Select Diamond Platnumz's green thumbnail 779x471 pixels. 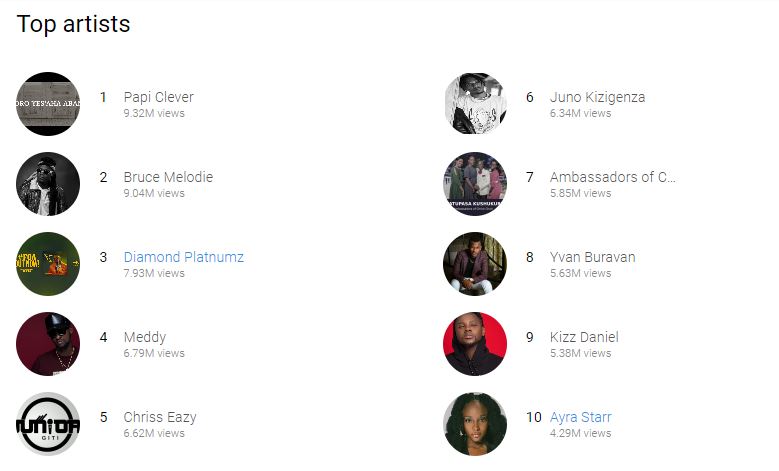pos(48,264)
